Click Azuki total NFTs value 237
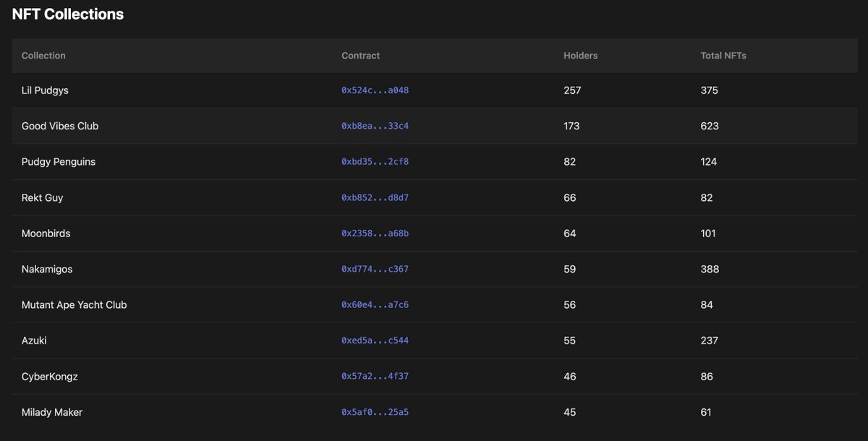This screenshot has height=441, width=868. [x=710, y=341]
